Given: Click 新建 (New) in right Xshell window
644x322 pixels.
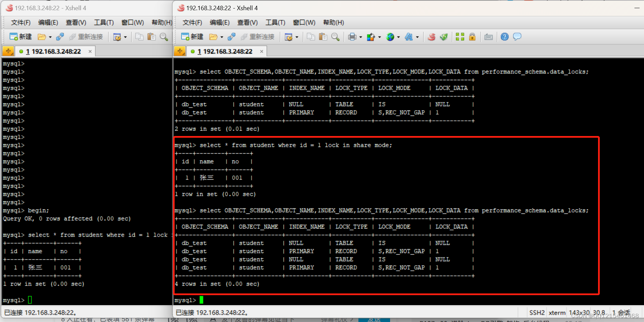Looking at the screenshot, I should (x=192, y=37).
